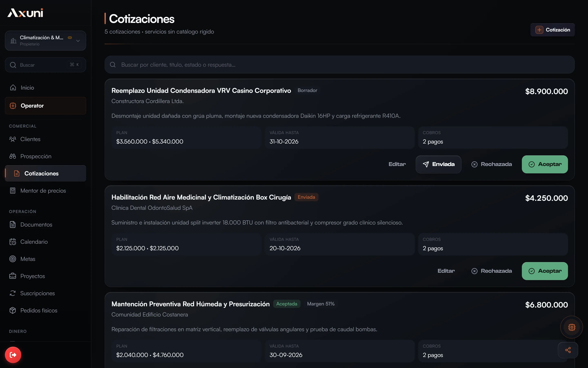Expand the Climatización & M... workspace selector

coord(46,41)
